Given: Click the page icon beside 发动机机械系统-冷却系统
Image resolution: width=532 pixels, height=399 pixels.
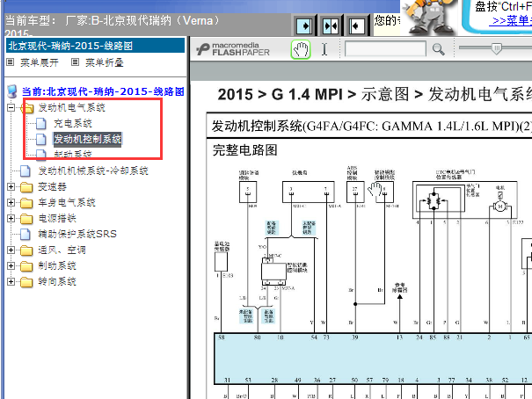Looking at the screenshot, I should 26,170.
